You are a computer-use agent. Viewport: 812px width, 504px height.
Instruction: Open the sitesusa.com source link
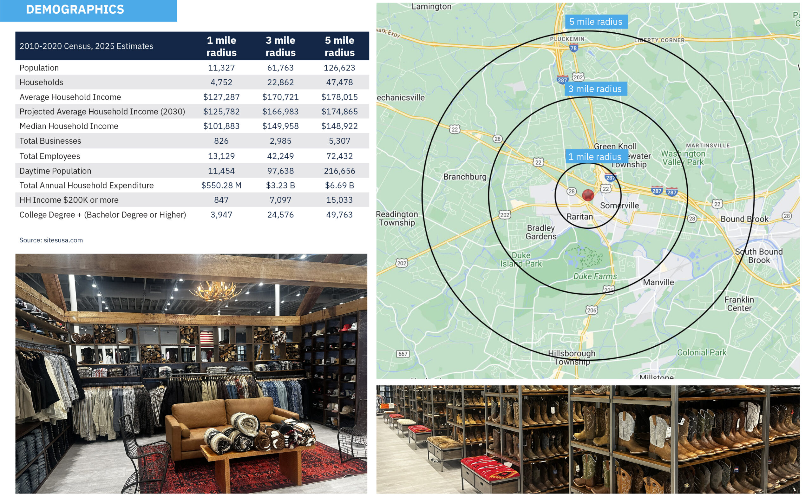(x=63, y=240)
